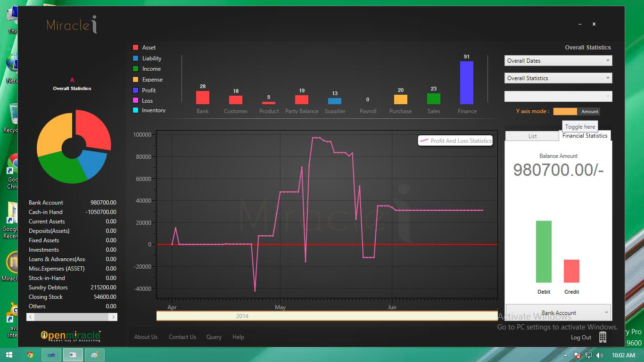
Task: Switch to the blue infinity-logo taskbar app
Action: coord(51,355)
